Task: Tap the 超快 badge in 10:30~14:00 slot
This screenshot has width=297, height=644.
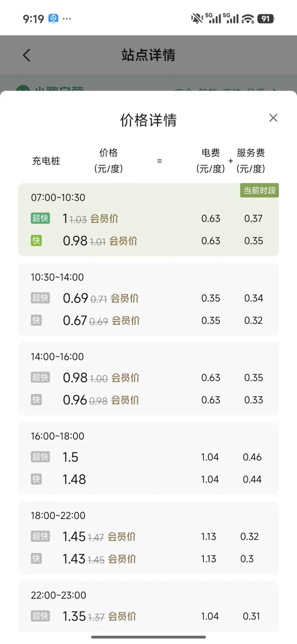Action: pyautogui.click(x=40, y=298)
